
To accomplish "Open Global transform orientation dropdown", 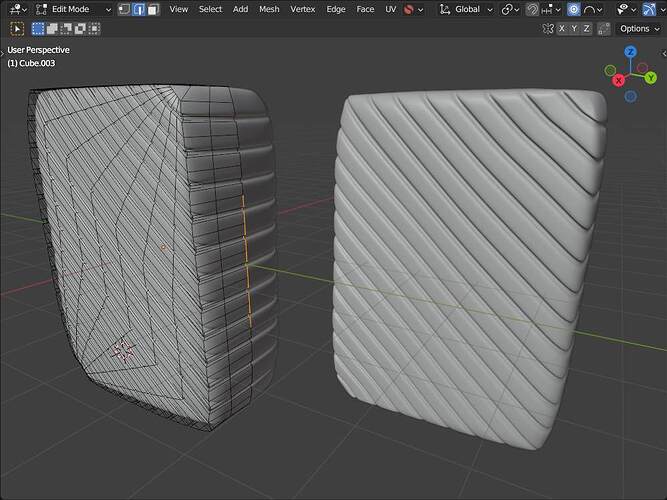I will point(466,9).
